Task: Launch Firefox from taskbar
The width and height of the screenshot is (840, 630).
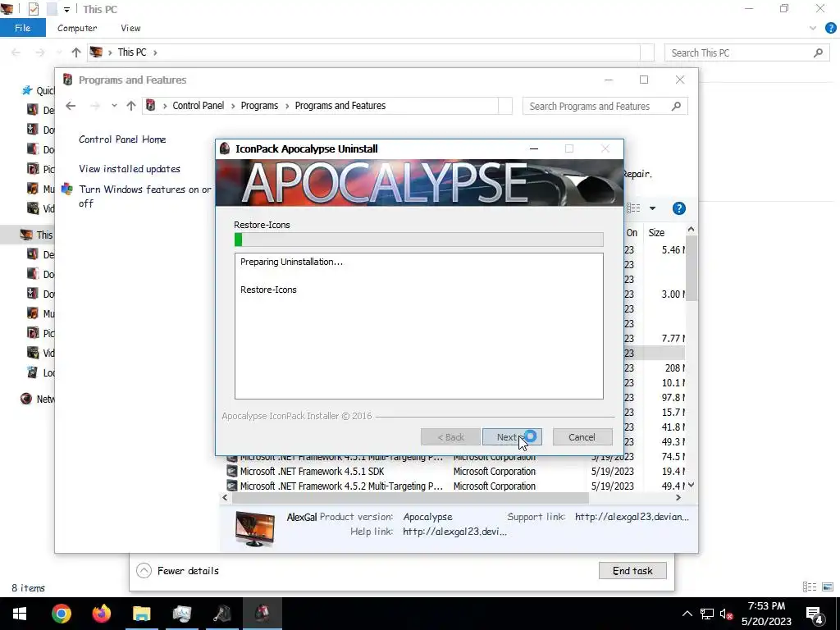Action: pyautogui.click(x=101, y=614)
